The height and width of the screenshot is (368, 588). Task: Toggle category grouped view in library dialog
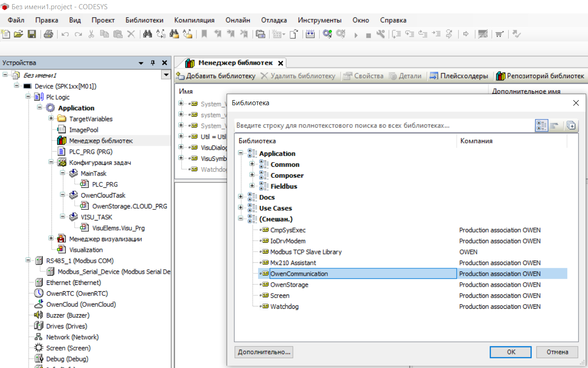[x=542, y=125]
